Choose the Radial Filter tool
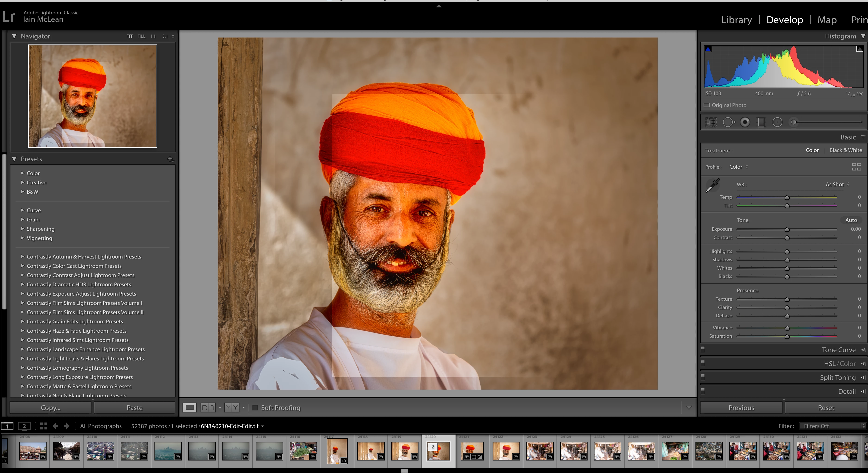This screenshot has width=868, height=473. [777, 122]
